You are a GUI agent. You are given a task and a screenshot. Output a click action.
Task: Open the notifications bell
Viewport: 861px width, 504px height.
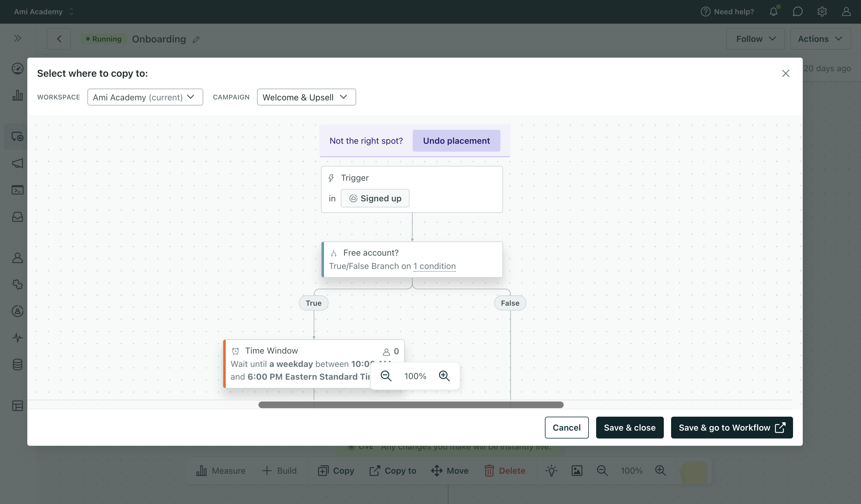coord(774,12)
